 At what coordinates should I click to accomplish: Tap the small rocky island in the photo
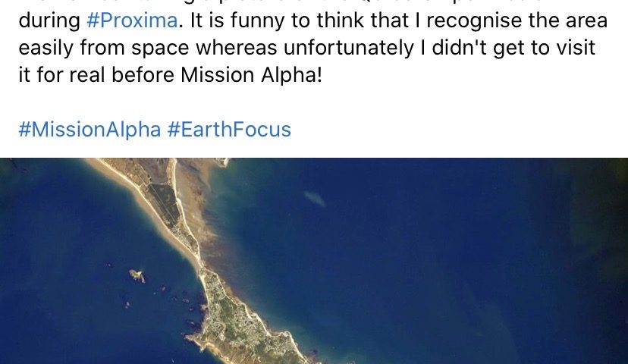click(x=137, y=276)
